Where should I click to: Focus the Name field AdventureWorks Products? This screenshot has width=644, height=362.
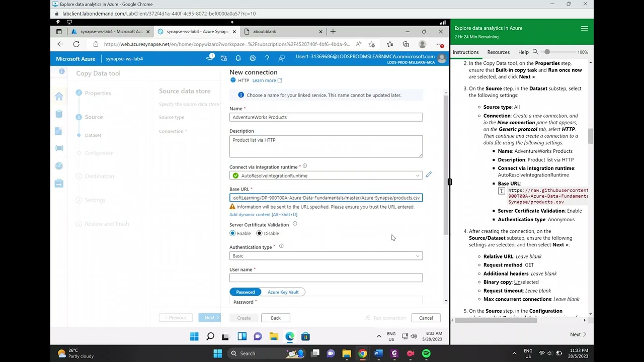coord(326,117)
